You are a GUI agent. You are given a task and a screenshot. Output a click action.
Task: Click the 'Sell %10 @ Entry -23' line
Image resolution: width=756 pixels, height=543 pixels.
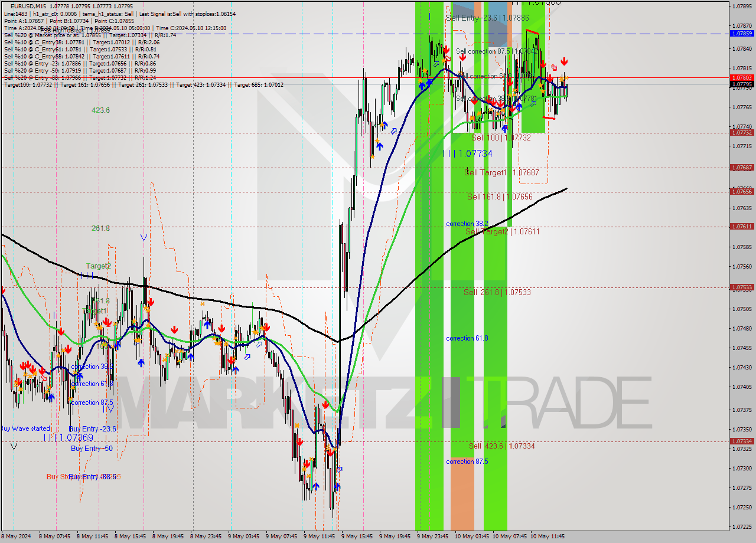click(x=80, y=63)
